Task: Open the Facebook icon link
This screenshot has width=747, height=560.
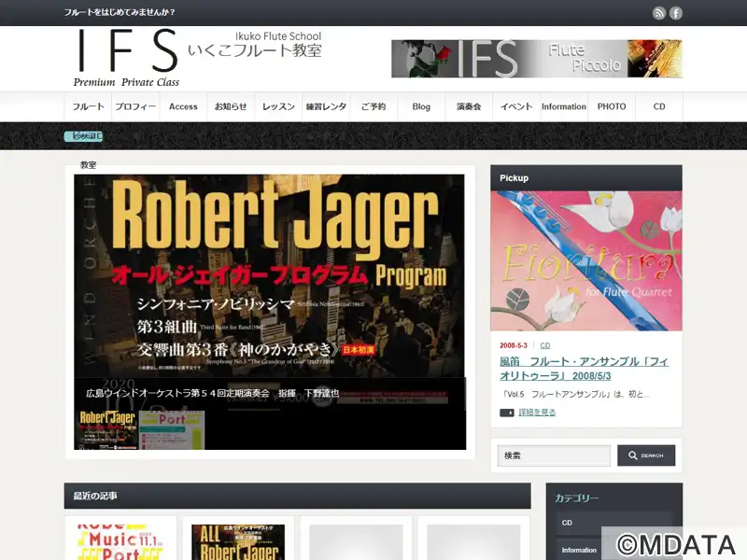Action: 676,13
